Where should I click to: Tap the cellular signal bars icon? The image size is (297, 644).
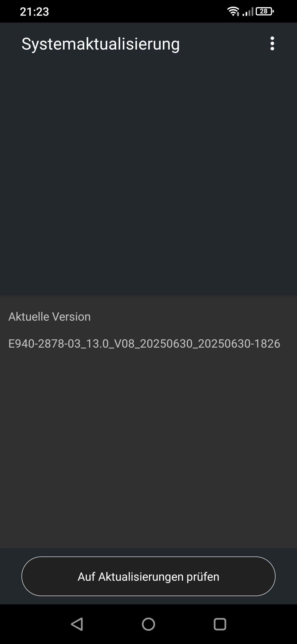[x=248, y=12]
